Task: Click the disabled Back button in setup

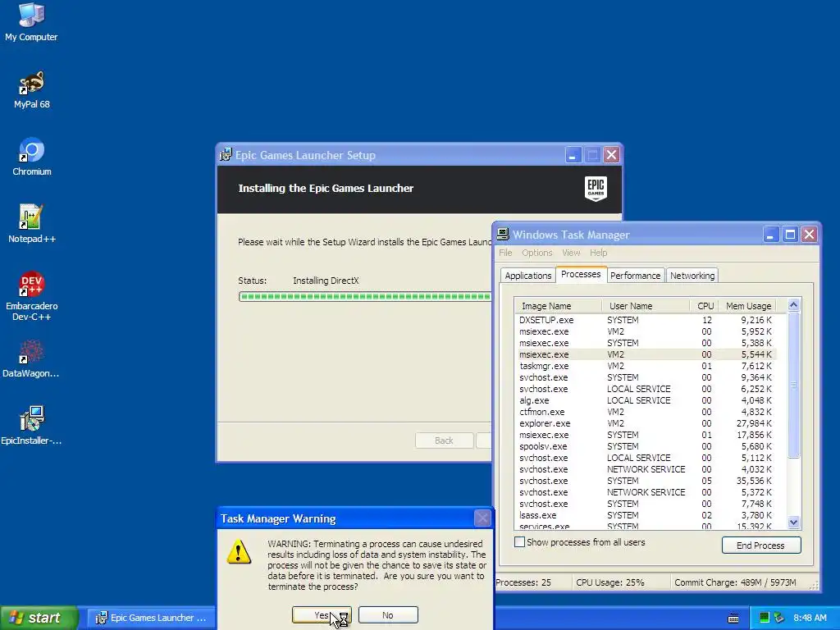Action: point(444,441)
